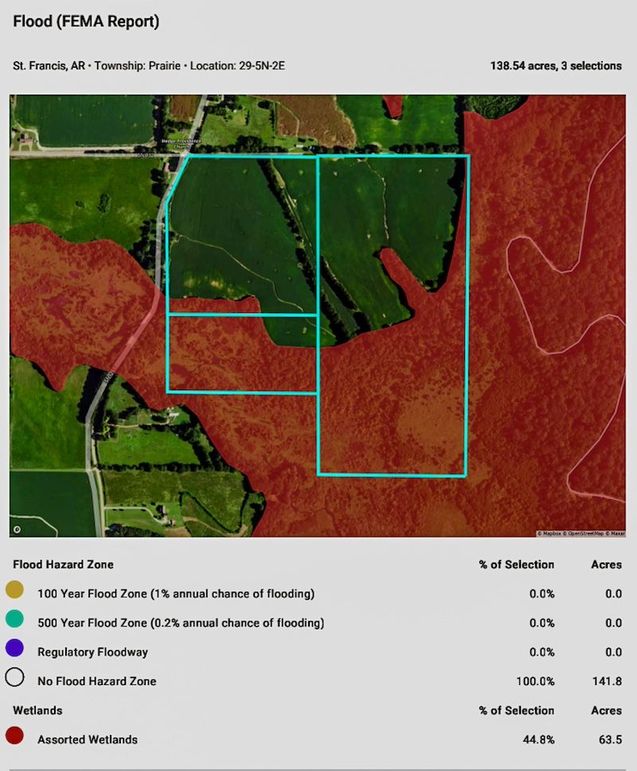The width and height of the screenshot is (637, 771).
Task: Click the 500 Year Flood Zone label
Action: [180, 623]
